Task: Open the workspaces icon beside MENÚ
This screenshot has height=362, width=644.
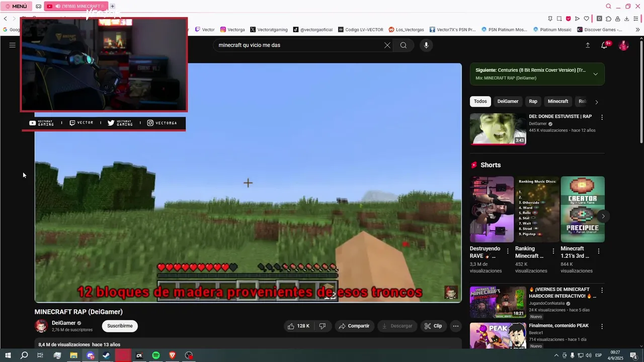Action: pos(39,7)
